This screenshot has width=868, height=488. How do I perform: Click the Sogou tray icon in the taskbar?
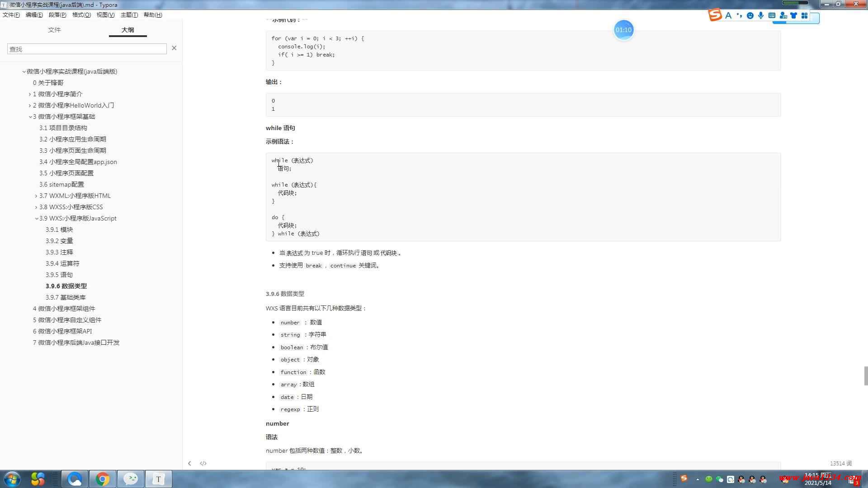[684, 478]
